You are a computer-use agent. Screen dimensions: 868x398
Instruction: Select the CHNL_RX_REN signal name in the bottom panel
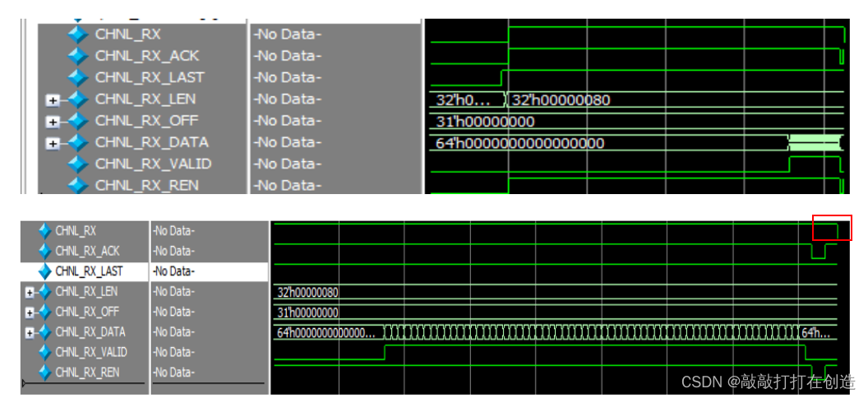tap(87, 373)
